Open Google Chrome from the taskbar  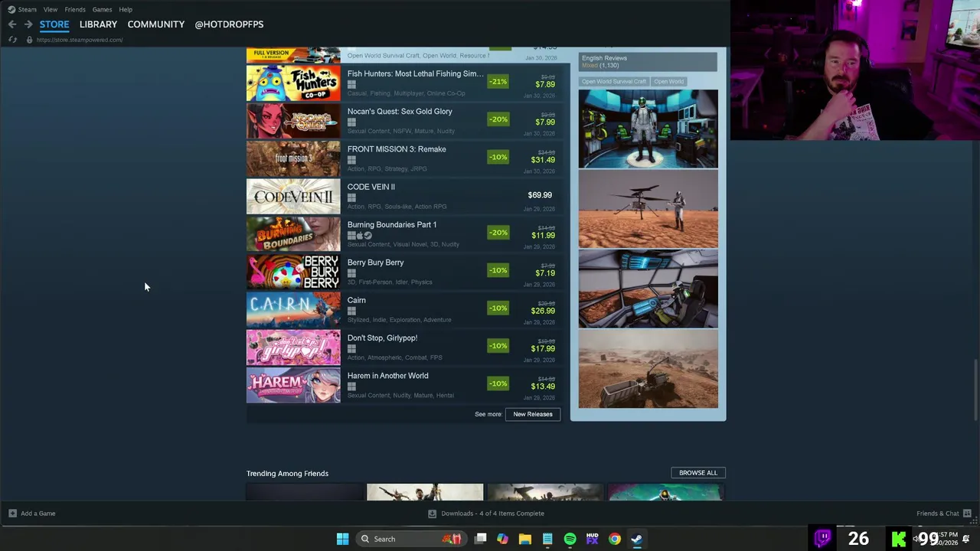point(614,539)
